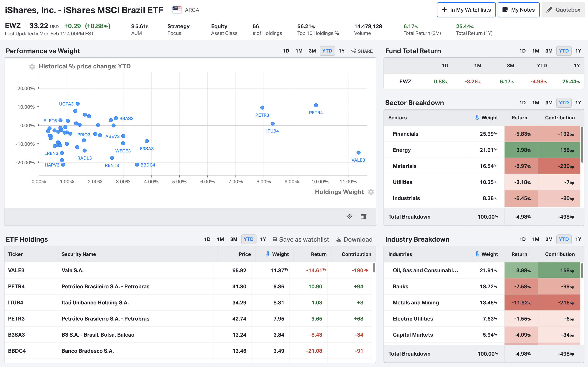Select 1D period for Performance vs Weight
This screenshot has height=367, width=588.
click(286, 51)
